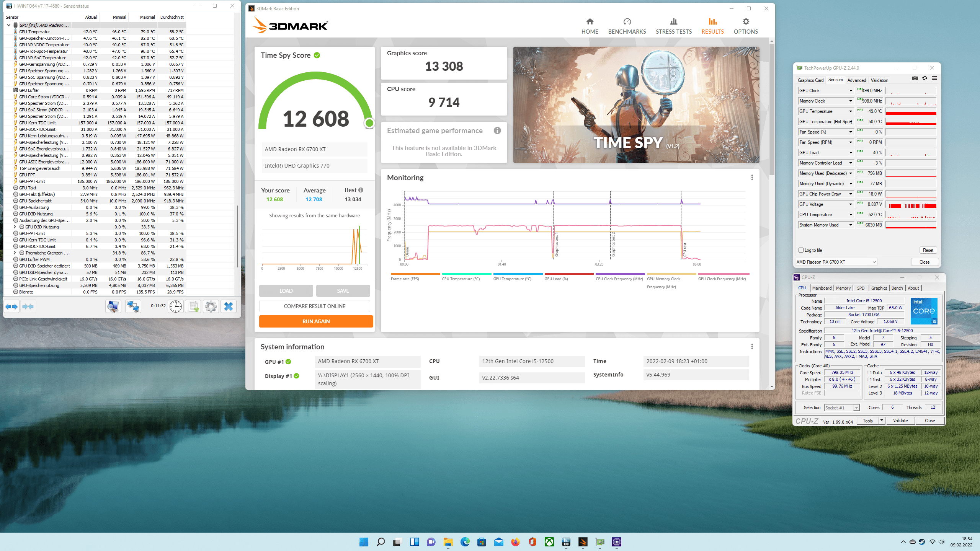This screenshot has height=551, width=980.
Task: Click Windows Start button in taskbar
Action: click(x=364, y=542)
